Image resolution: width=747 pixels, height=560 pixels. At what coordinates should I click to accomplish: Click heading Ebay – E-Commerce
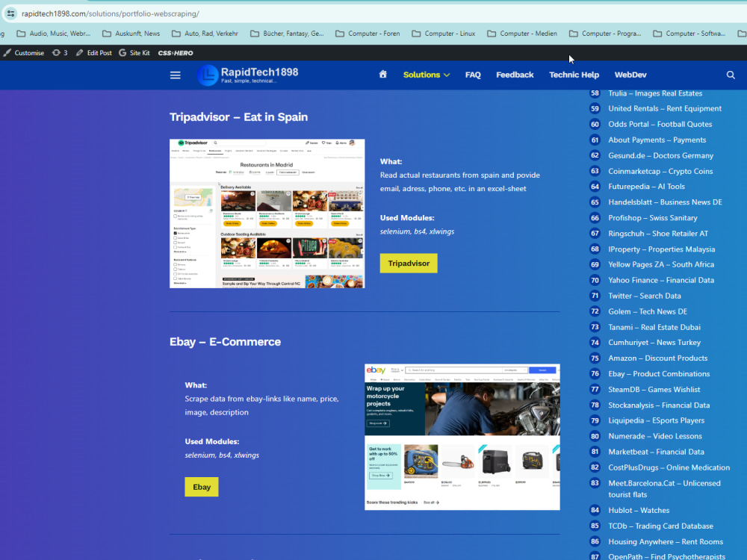226,342
